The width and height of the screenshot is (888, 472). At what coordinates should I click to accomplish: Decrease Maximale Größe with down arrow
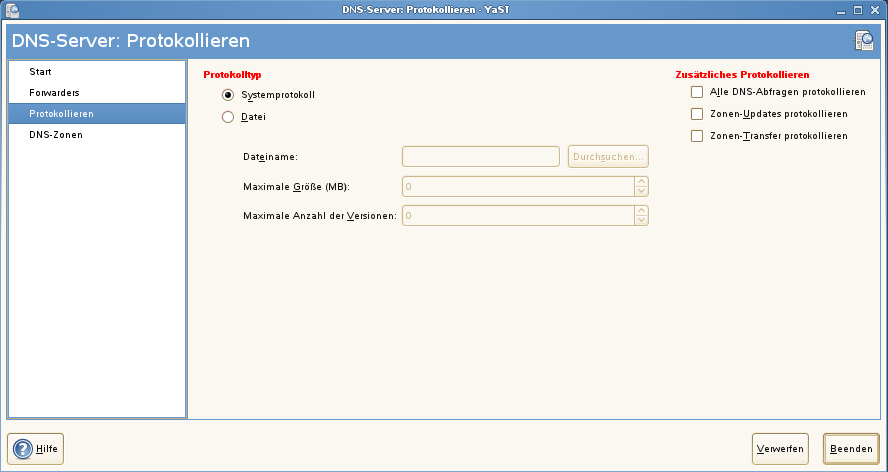(641, 192)
